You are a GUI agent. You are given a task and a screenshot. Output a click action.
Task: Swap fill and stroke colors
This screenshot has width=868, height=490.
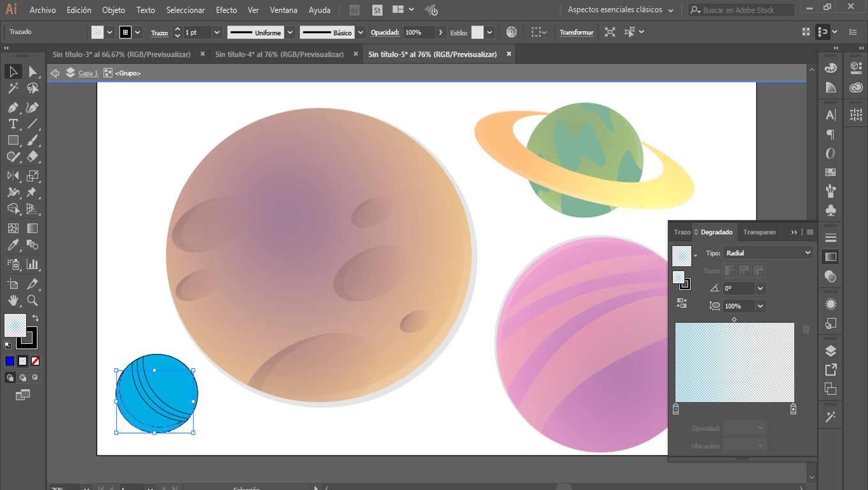36,318
